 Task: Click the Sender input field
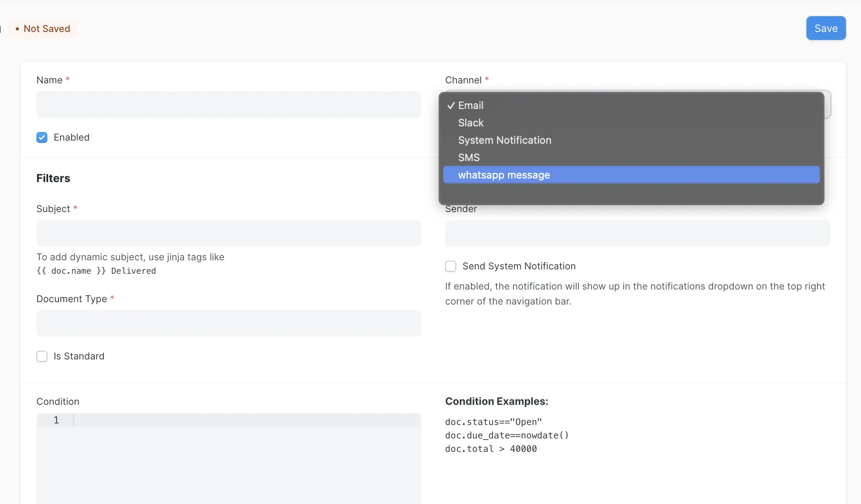[x=637, y=233]
